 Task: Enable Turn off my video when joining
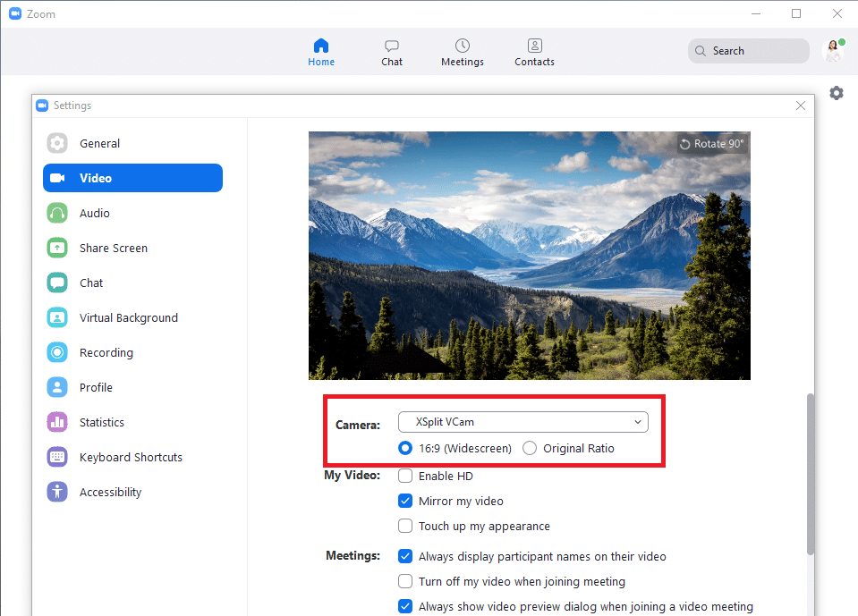click(405, 581)
